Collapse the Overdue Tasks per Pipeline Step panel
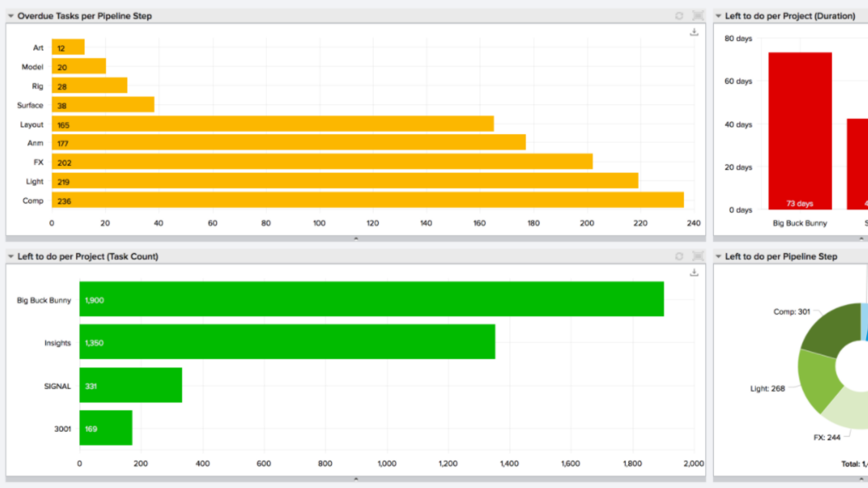 (11, 16)
